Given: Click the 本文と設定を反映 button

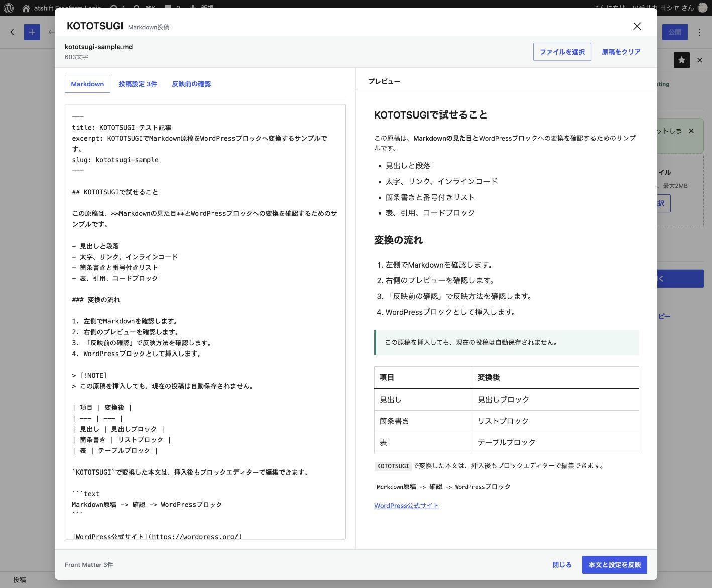Looking at the screenshot, I should 615,565.
